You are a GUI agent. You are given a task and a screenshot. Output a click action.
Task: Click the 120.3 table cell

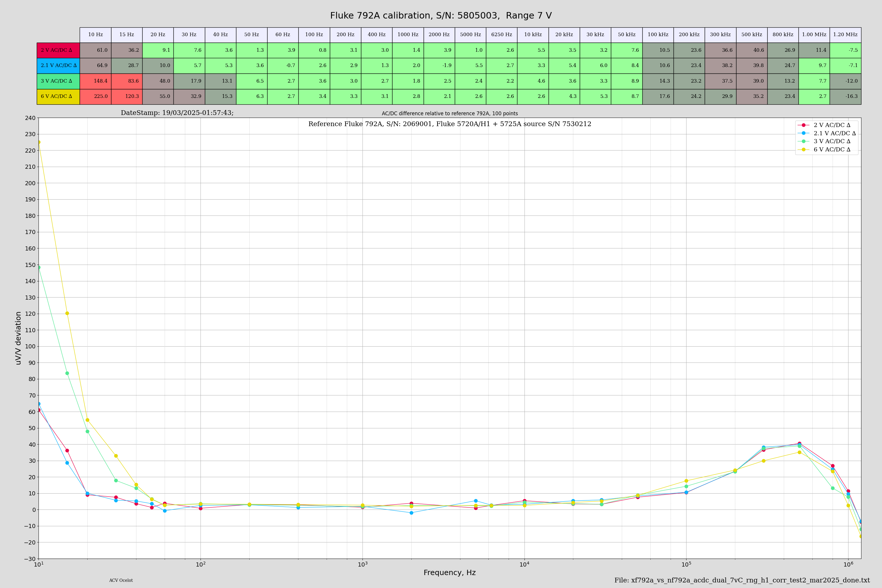pos(127,96)
